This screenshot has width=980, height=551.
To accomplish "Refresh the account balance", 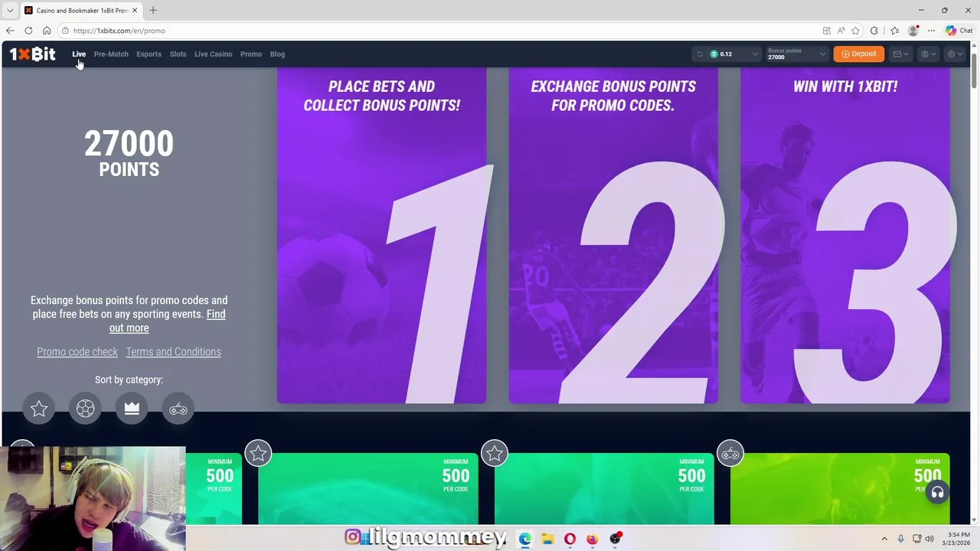I will click(699, 54).
